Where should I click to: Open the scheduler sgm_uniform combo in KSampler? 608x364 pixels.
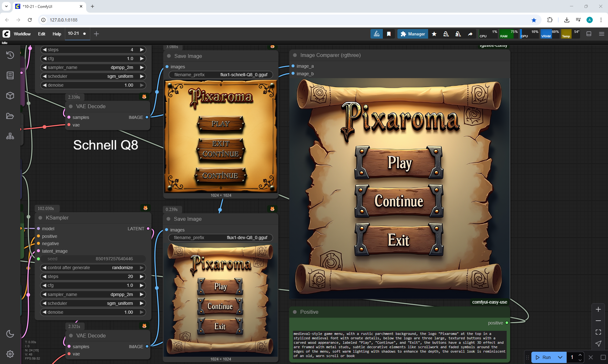click(93, 303)
